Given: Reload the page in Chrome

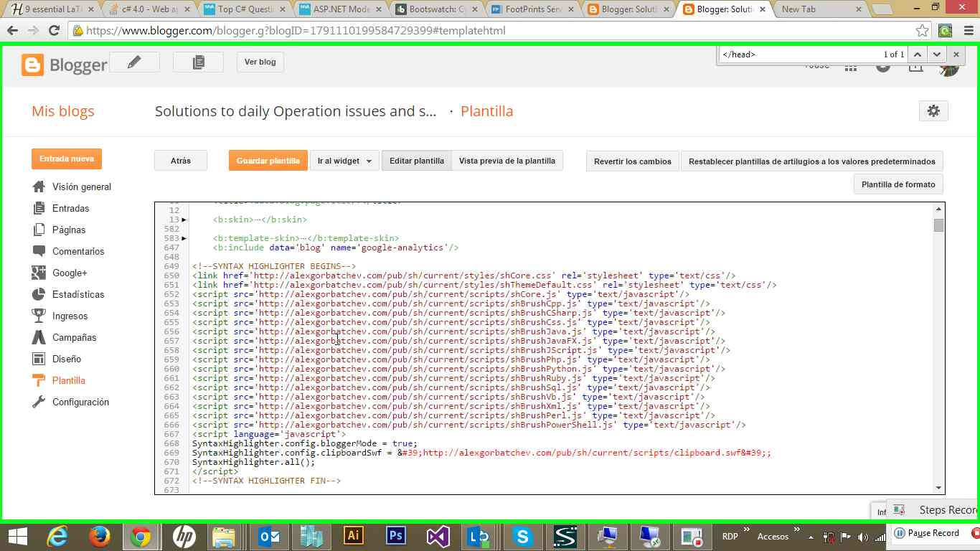Looking at the screenshot, I should pyautogui.click(x=54, y=31).
